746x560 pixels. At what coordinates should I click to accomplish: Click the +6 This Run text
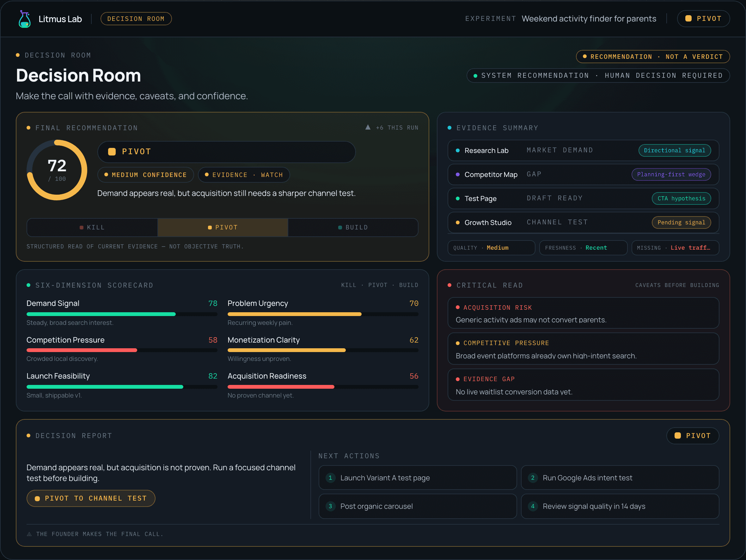tap(397, 128)
